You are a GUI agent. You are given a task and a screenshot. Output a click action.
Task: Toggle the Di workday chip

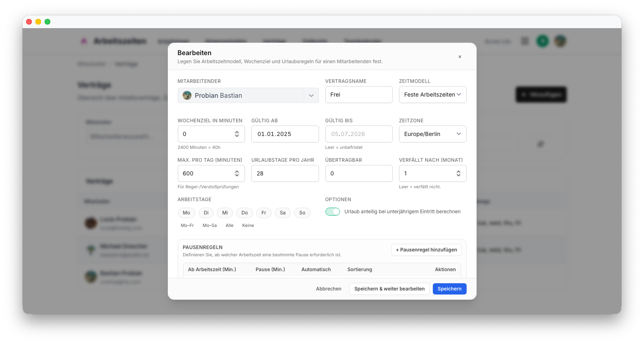click(x=206, y=213)
